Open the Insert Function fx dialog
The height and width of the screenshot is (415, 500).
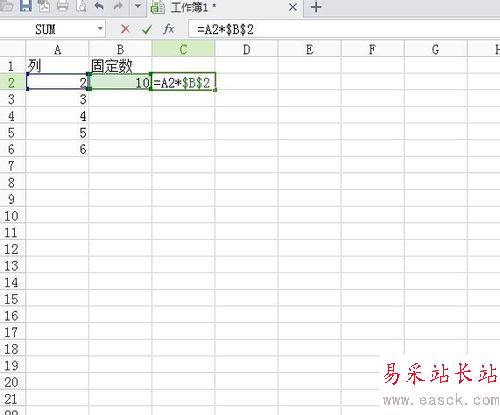tap(168, 29)
